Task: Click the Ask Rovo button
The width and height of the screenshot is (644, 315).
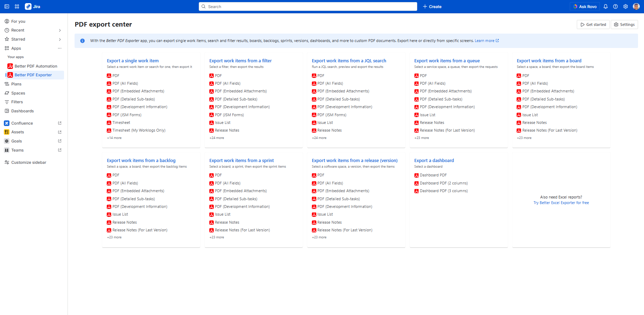Action: 584,7
